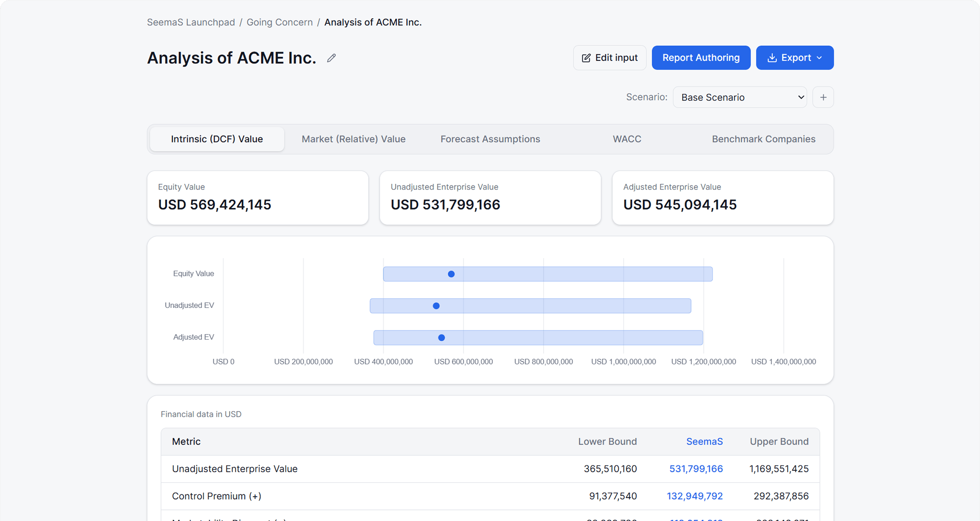This screenshot has width=980, height=521.
Task: Click the Adjusted EV range bar dot
Action: 441,338
